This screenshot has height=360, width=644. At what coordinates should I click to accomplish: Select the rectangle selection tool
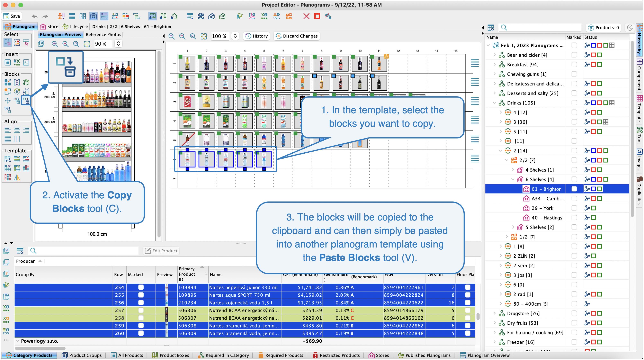pyautogui.click(x=8, y=43)
